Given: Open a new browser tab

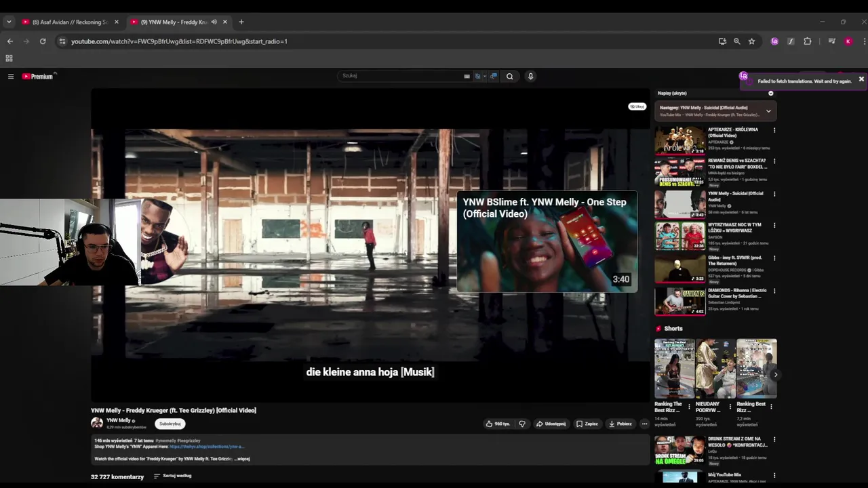Looking at the screenshot, I should point(241,22).
